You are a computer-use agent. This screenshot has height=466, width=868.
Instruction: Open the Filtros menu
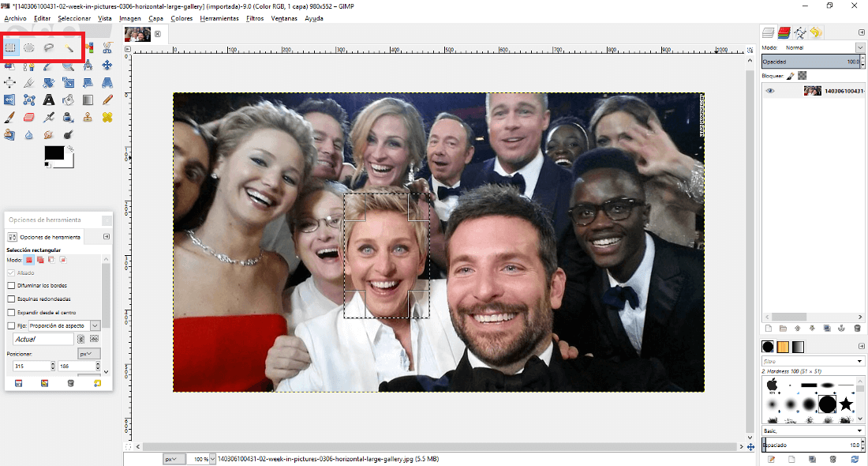click(x=255, y=18)
